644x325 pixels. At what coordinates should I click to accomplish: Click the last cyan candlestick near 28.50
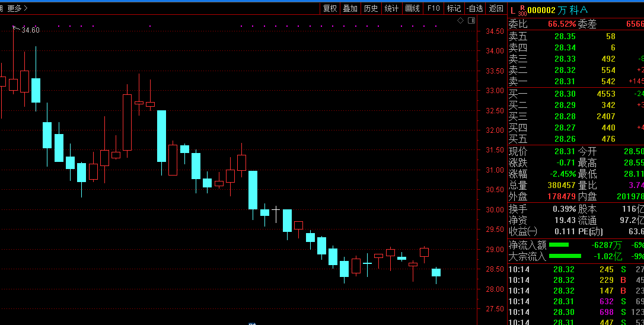pyautogui.click(x=436, y=272)
